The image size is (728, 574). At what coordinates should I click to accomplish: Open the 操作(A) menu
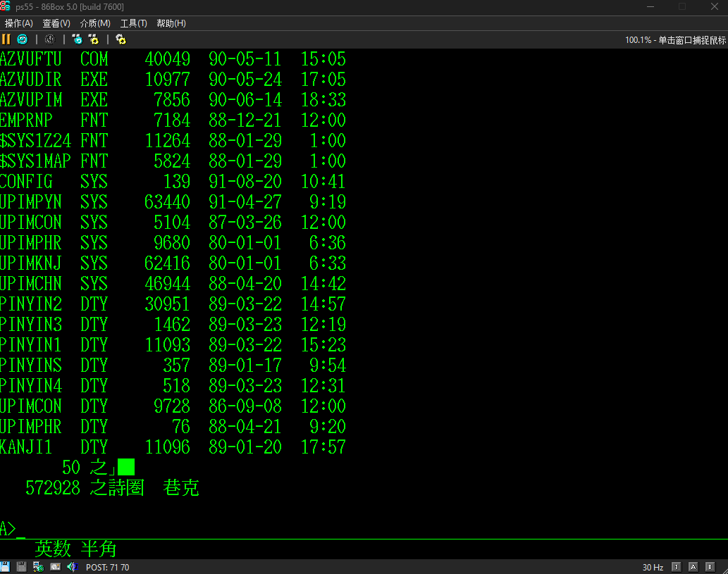click(x=19, y=23)
